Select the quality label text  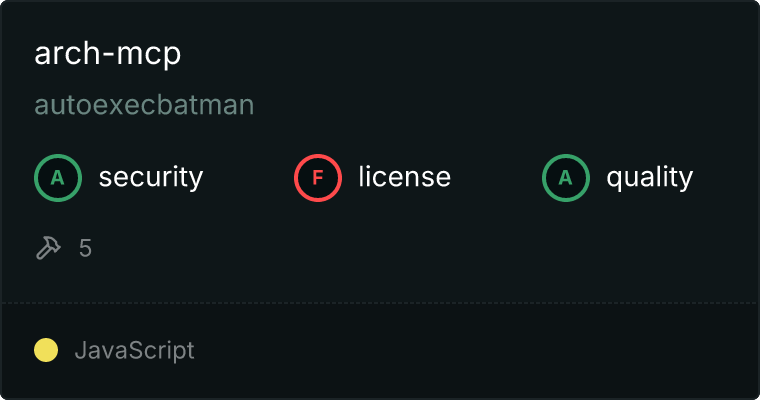click(x=649, y=178)
